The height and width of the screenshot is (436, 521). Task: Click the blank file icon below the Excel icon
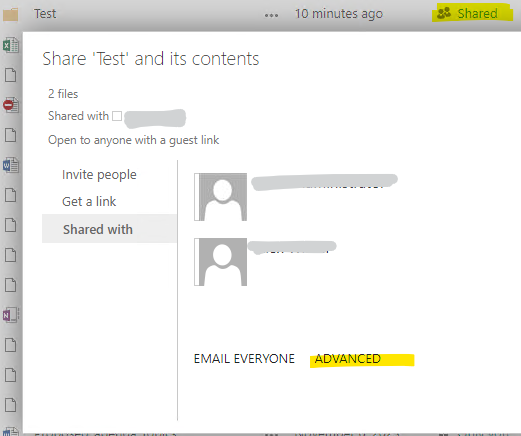click(11, 75)
